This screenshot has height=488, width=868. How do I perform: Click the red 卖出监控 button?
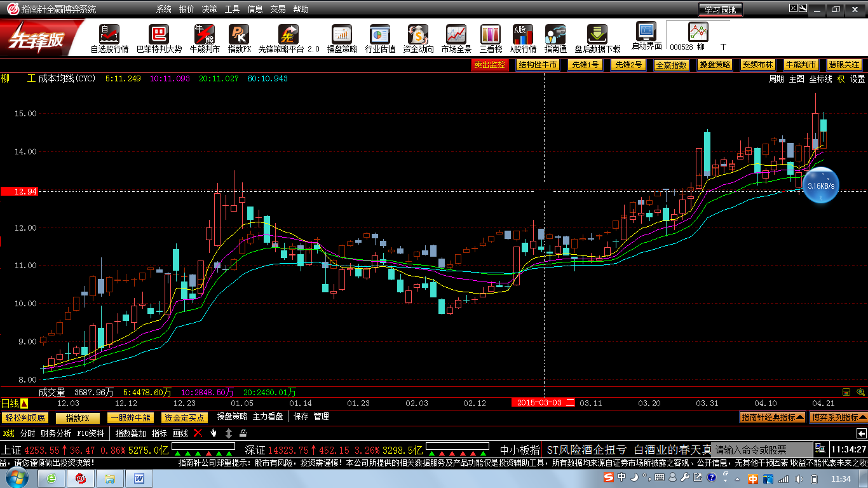(490, 65)
